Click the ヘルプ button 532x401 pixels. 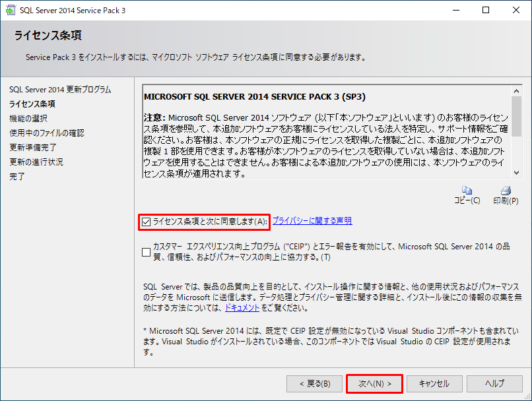pos(494,384)
